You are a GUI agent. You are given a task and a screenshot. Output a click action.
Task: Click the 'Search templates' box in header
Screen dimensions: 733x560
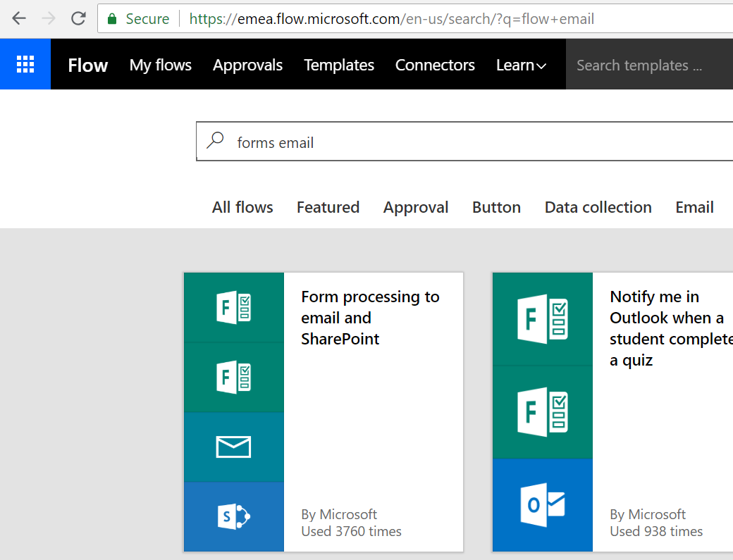(x=649, y=65)
